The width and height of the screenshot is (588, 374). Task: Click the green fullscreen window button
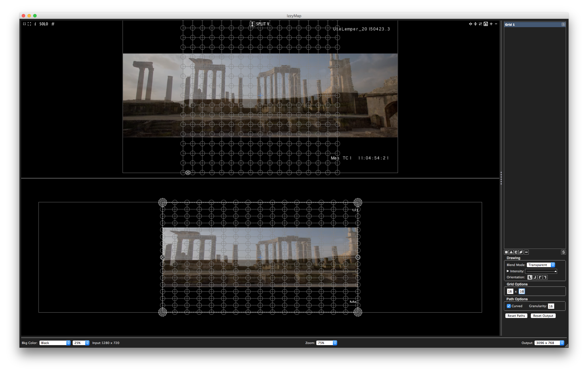pos(35,16)
